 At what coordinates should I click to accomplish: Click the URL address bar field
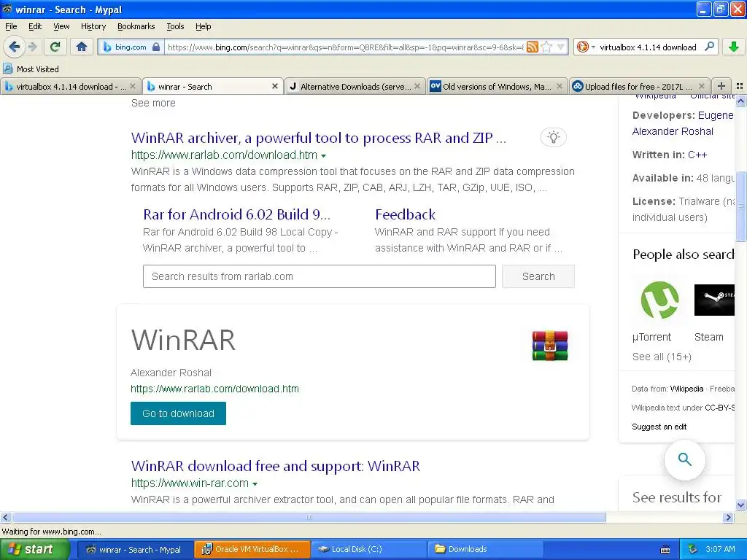pos(345,47)
